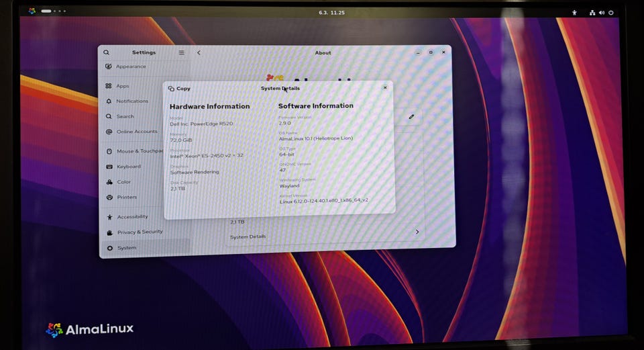Close the System Details dialog
The image size is (644, 350).
coord(385,87)
